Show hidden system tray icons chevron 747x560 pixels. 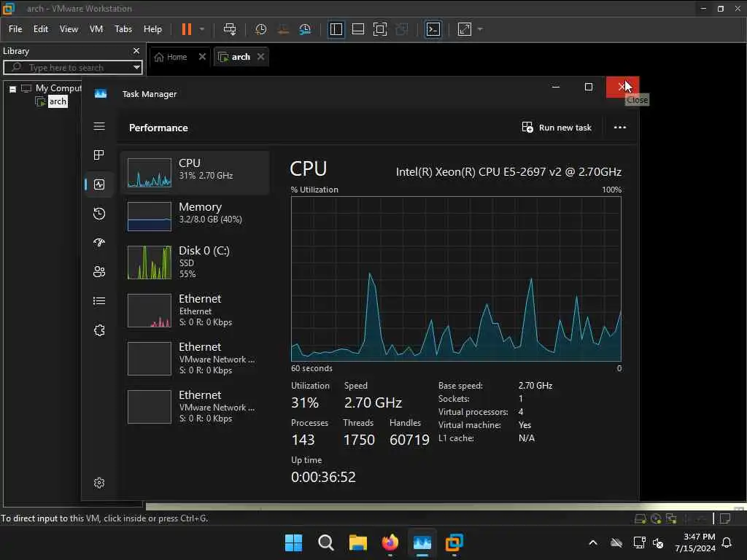pyautogui.click(x=593, y=542)
